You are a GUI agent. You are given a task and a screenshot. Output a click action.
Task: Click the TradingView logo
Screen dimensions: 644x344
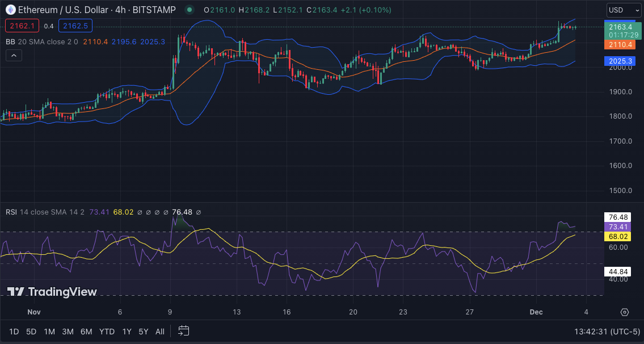click(52, 292)
